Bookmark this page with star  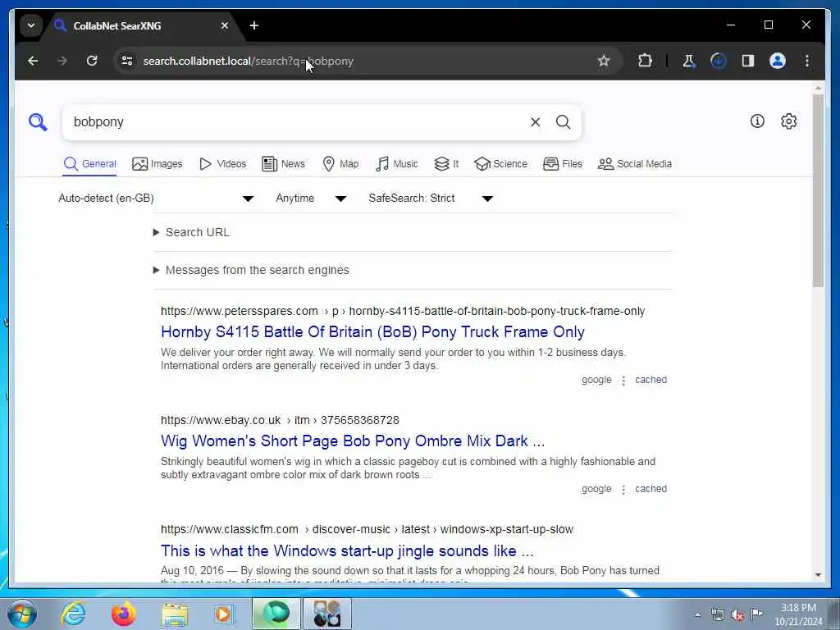[604, 61]
